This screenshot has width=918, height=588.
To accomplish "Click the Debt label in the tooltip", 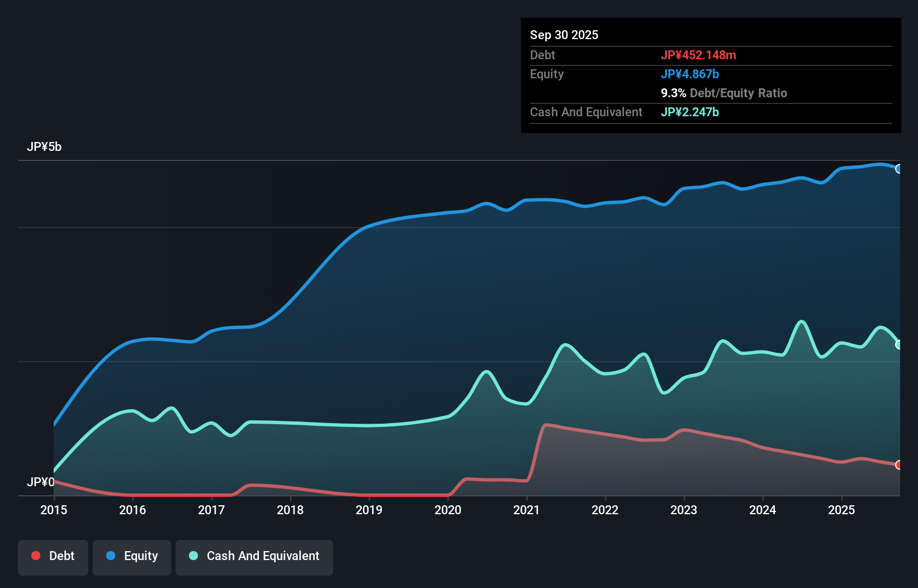I will point(542,55).
